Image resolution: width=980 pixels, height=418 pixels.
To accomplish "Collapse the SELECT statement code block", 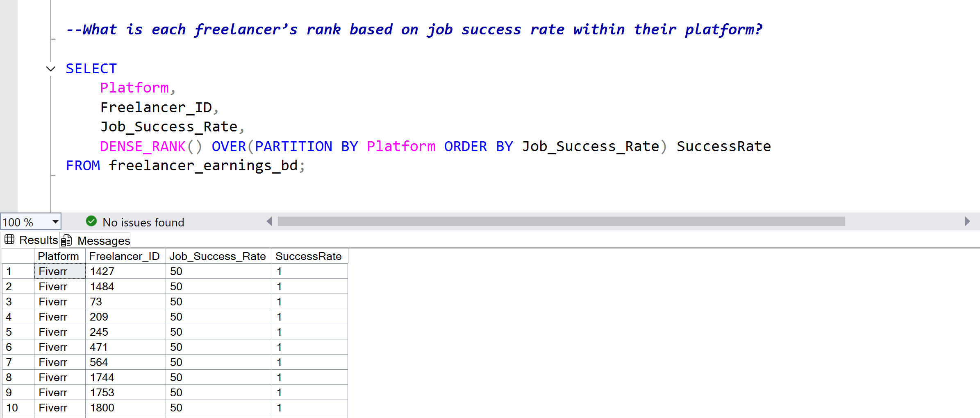I will click(51, 69).
